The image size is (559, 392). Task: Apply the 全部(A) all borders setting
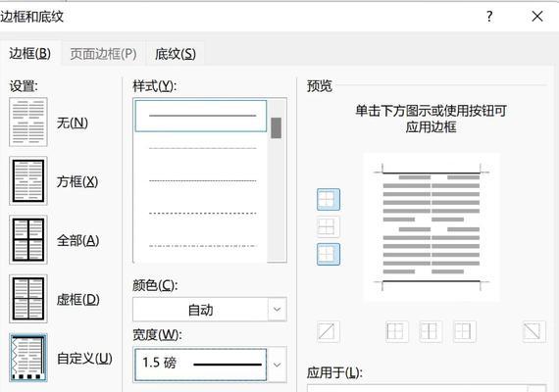coord(28,239)
